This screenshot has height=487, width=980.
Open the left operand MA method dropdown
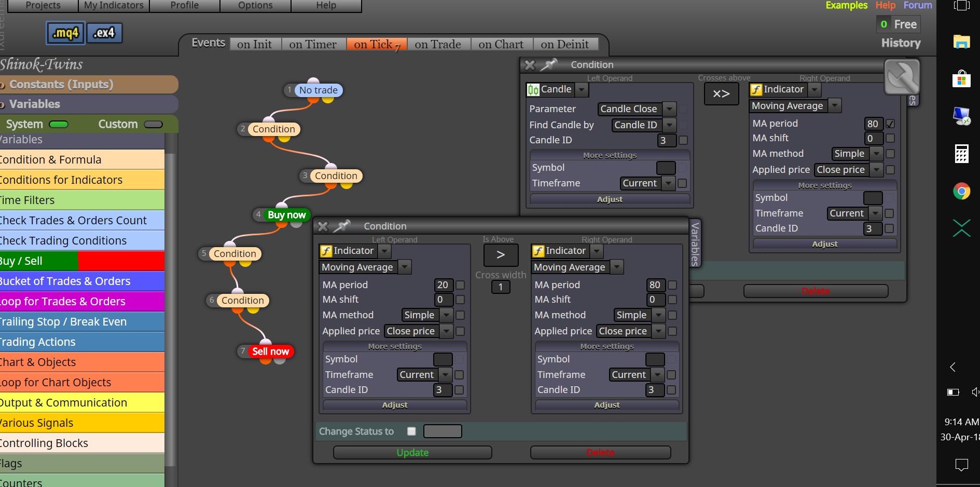tap(427, 315)
